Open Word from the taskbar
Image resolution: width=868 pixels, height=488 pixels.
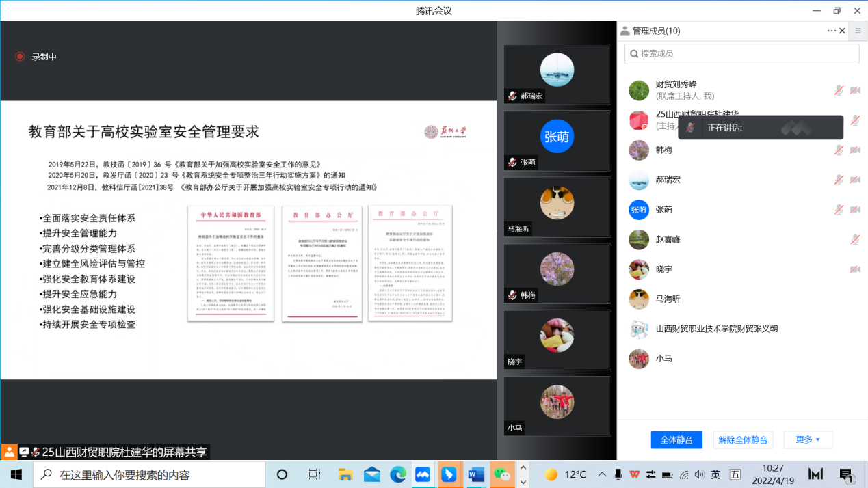475,474
